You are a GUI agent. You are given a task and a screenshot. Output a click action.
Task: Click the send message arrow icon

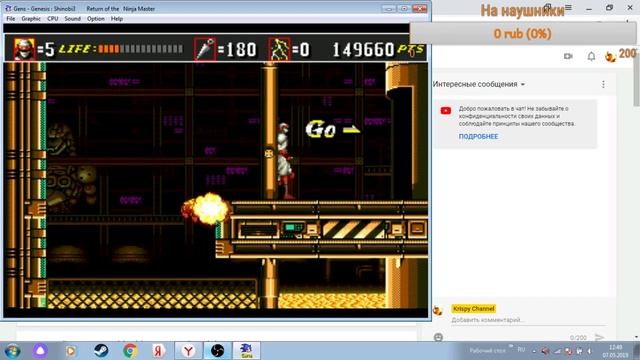[599, 337]
